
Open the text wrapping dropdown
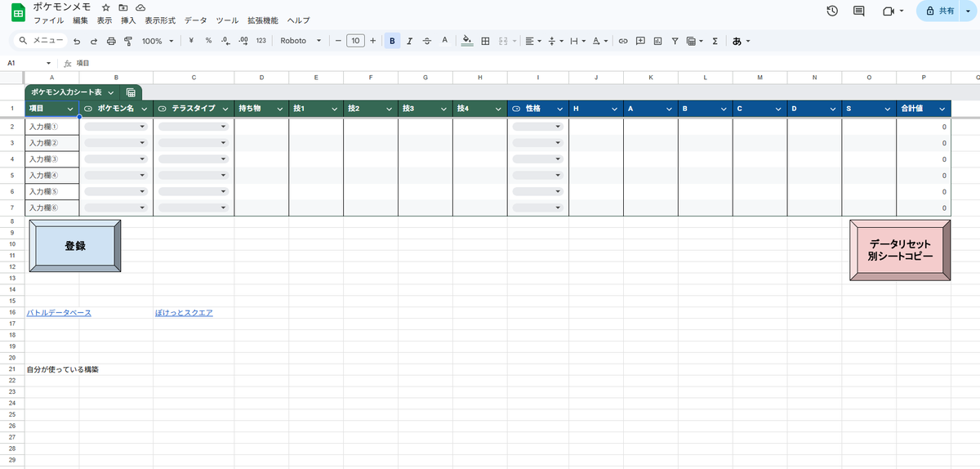577,40
